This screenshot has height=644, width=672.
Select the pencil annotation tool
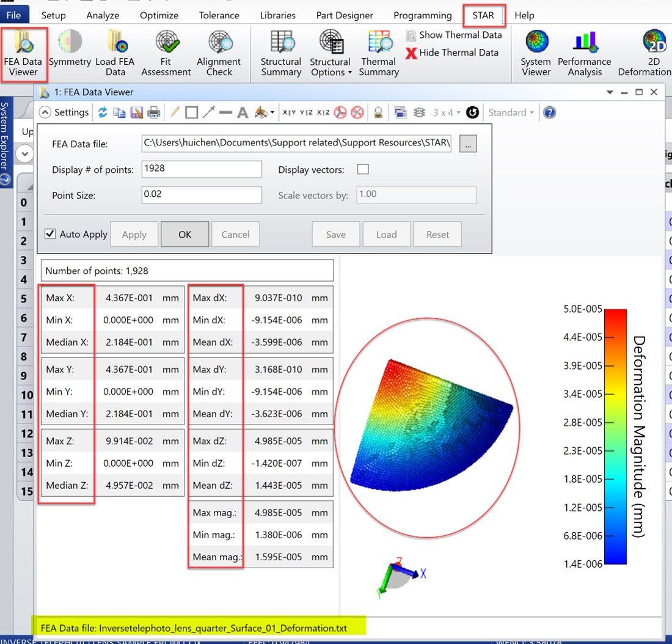[x=175, y=112]
